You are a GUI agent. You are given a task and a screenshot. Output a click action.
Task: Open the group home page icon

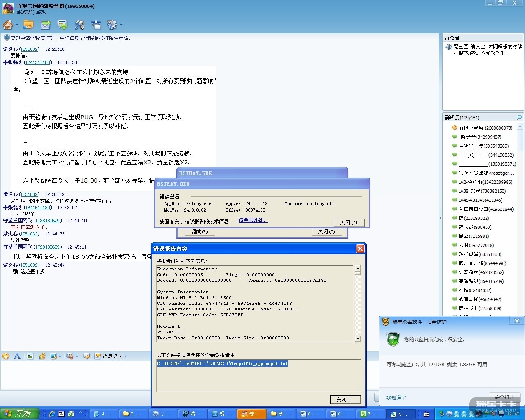8,25
